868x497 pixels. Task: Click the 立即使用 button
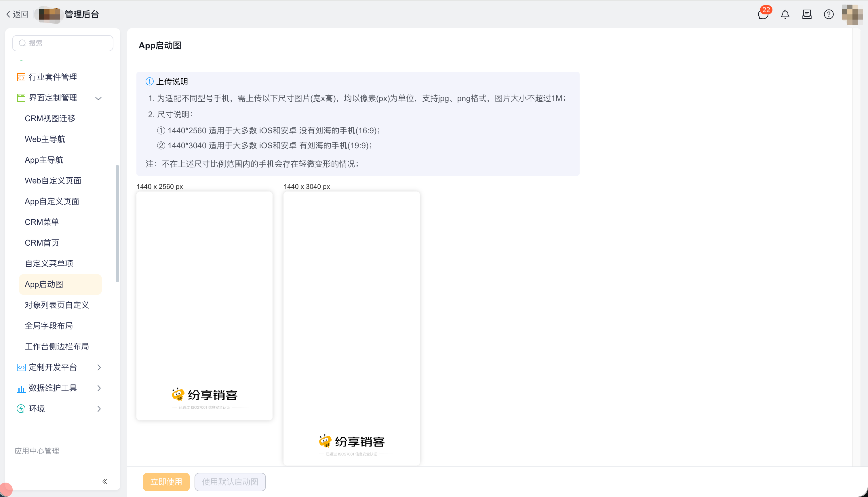click(x=166, y=482)
